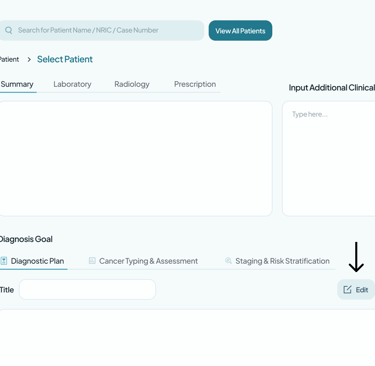Viewport: 375px width, 366px height.
Task: Focus the patient name search field
Action: pyautogui.click(x=101, y=30)
